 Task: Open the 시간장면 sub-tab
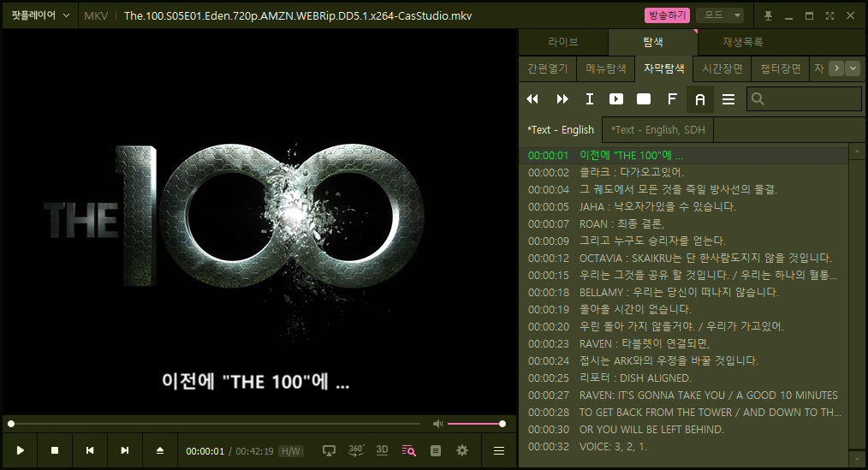tap(722, 68)
